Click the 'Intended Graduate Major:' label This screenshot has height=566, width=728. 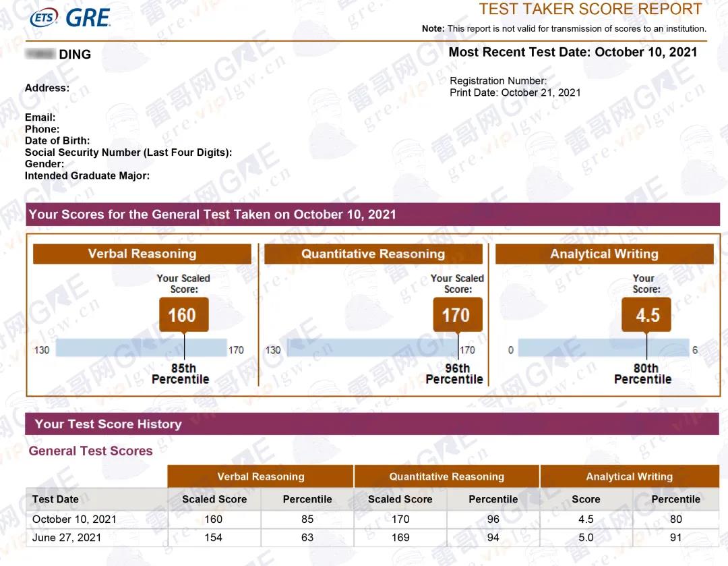(87, 175)
